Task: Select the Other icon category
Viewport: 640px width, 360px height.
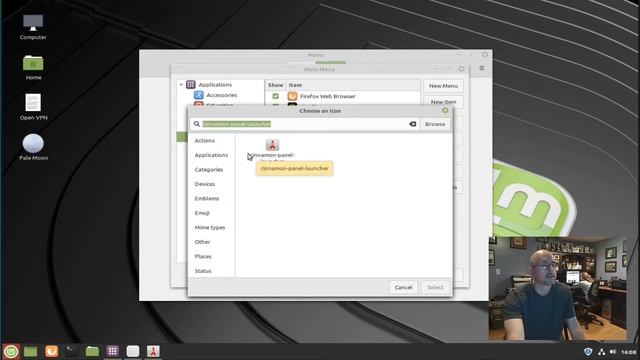Action: click(202, 242)
